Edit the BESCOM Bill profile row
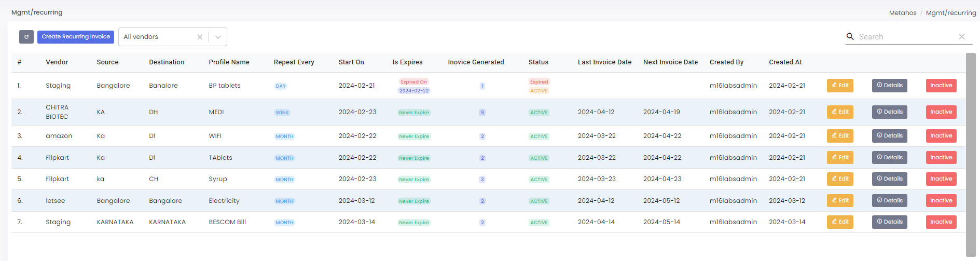 tap(840, 222)
